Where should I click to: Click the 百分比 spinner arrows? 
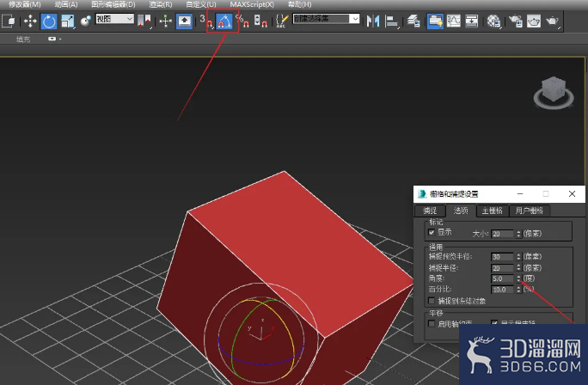(x=518, y=290)
